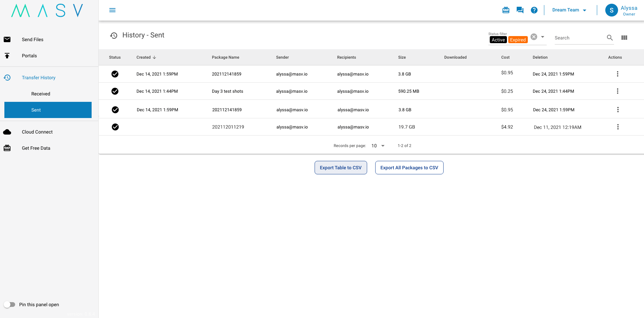Click Export All Packages to CSV
This screenshot has width=644, height=318.
[409, 168]
